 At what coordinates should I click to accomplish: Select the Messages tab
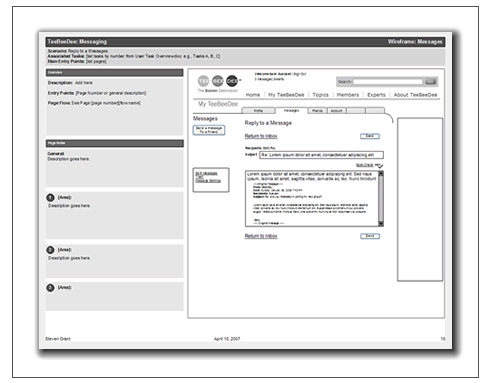pos(291,110)
